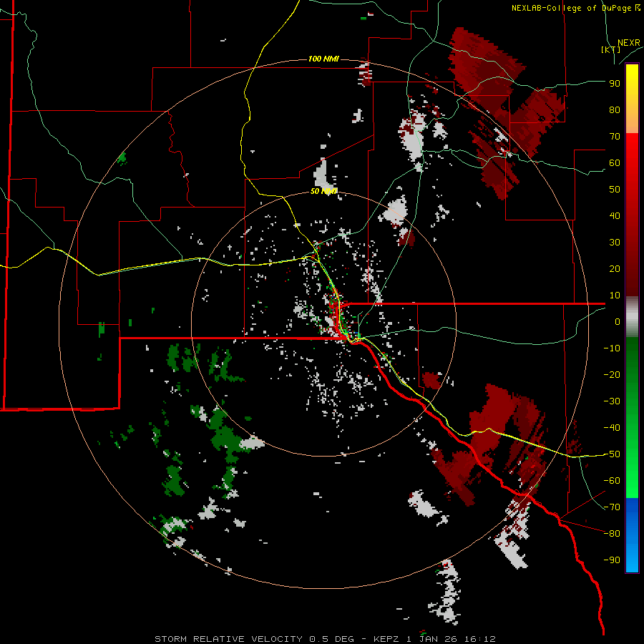Click the 16:12 timestamp text
The height and width of the screenshot is (644, 644).
(479, 639)
